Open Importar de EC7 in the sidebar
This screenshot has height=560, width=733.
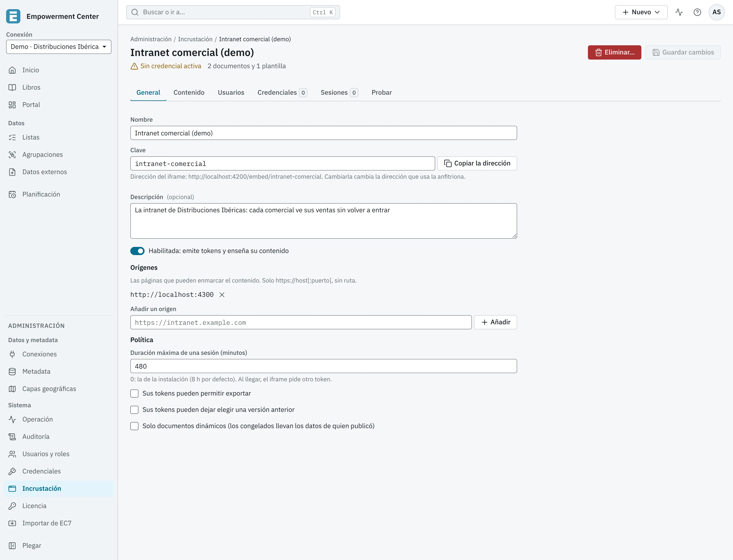[59, 523]
